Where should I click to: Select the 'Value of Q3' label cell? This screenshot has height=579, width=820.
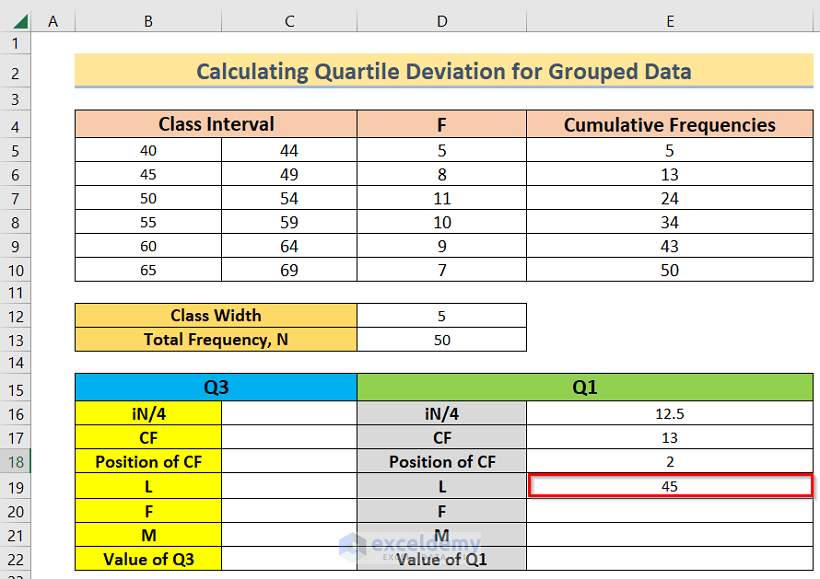149,559
